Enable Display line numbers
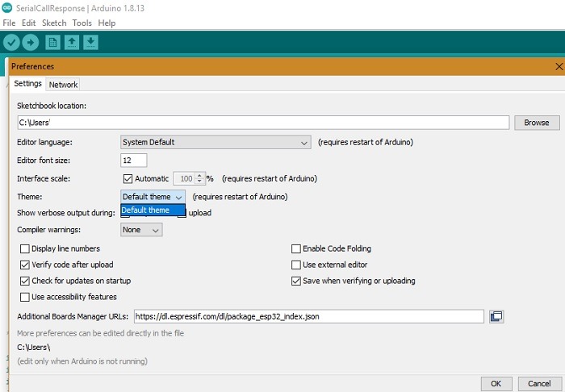 (25, 248)
